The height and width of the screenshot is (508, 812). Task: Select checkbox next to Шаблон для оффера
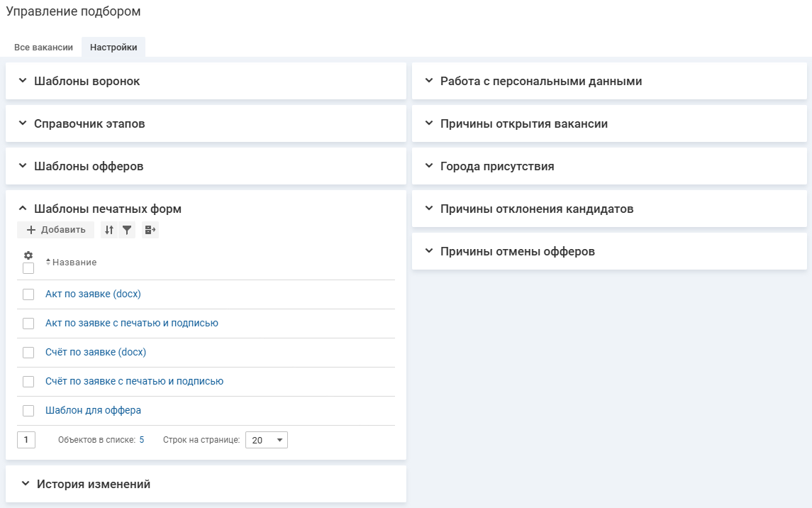pyautogui.click(x=28, y=411)
